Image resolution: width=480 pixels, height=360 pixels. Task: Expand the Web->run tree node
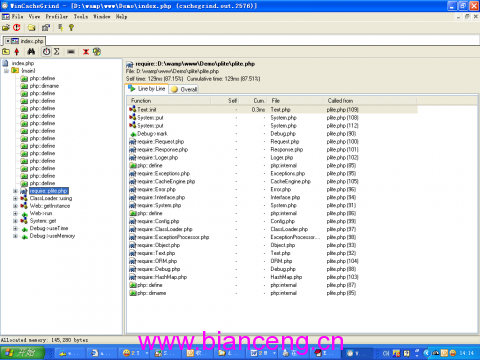(15, 213)
